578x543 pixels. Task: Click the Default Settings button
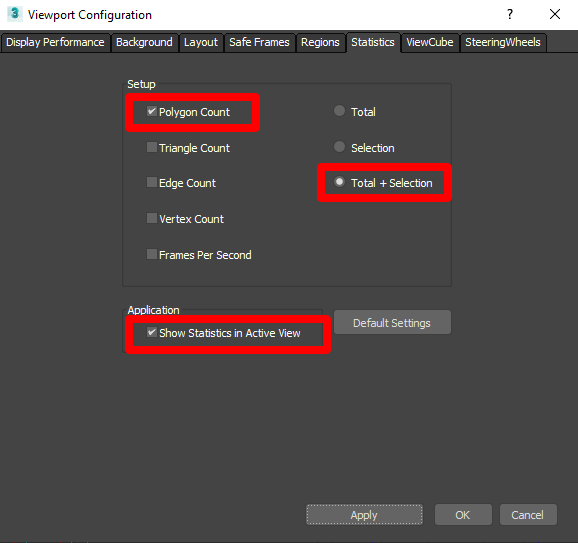tap(392, 323)
